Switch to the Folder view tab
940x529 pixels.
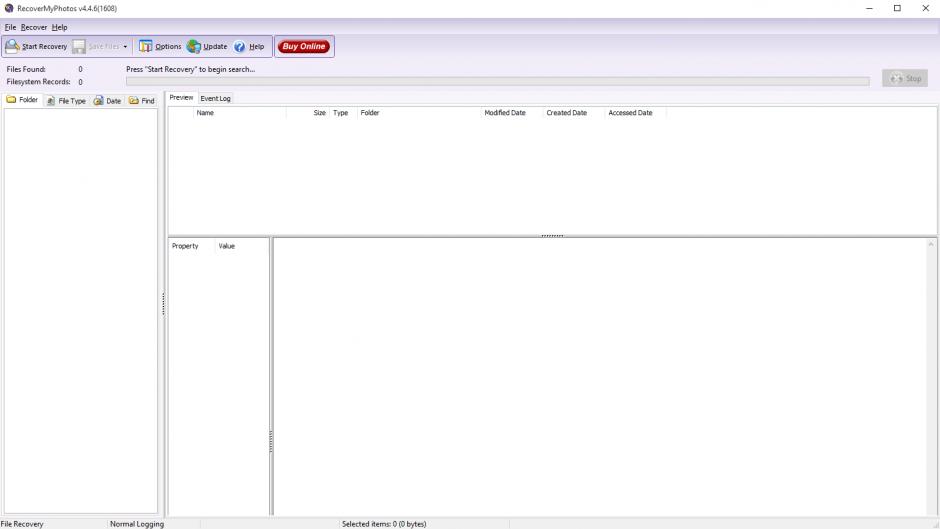click(x=23, y=100)
